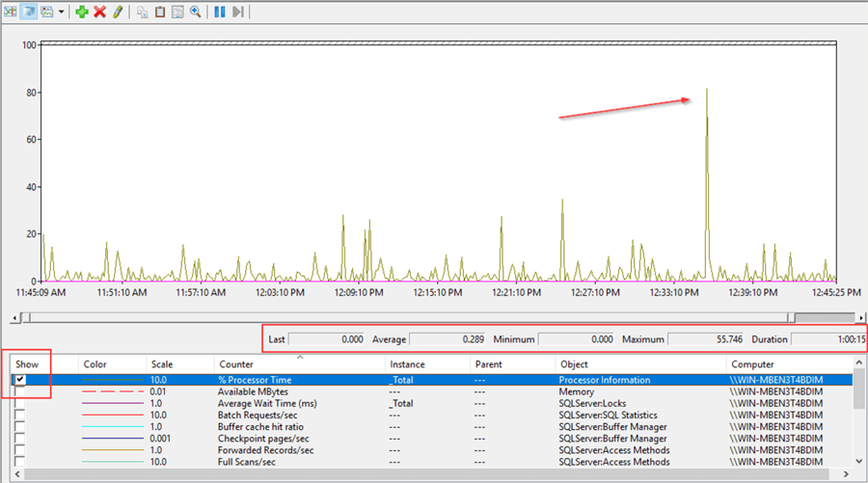Check Show box for Average Wait Time (ms)
868x483 pixels.
pyautogui.click(x=20, y=403)
